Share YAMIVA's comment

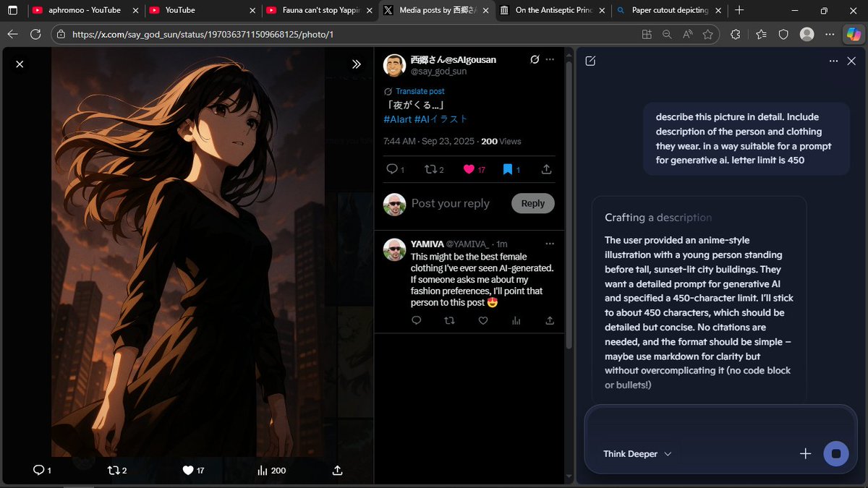550,320
